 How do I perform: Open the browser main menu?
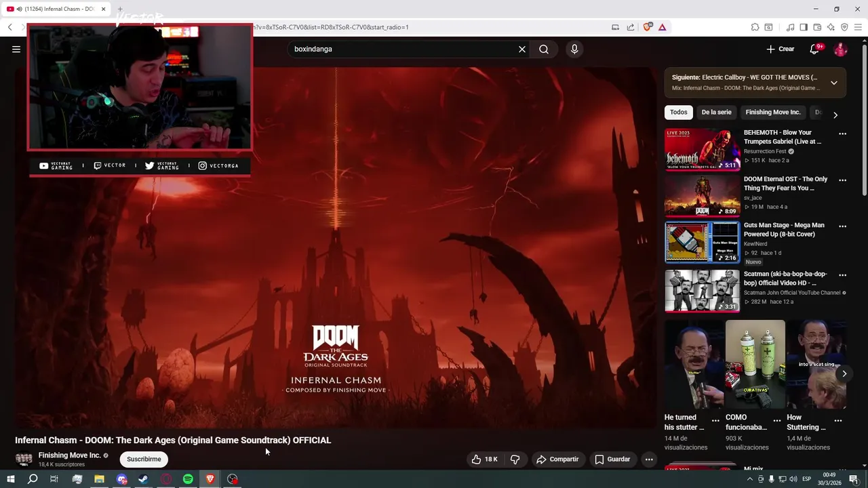[859, 27]
